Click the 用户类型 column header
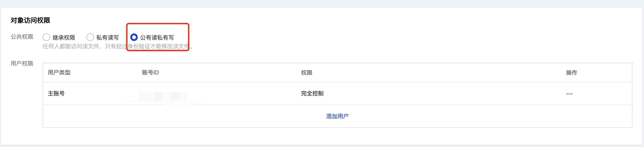This screenshot has width=644, height=147. [x=59, y=73]
